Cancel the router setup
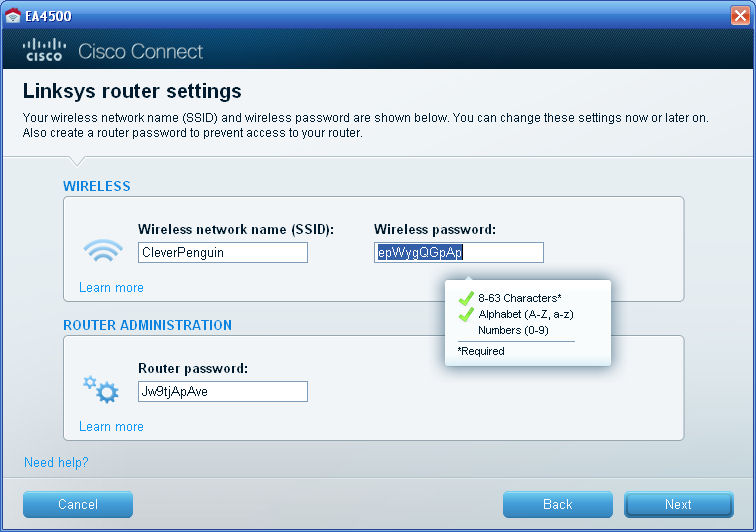The height and width of the screenshot is (532, 756). point(78,504)
